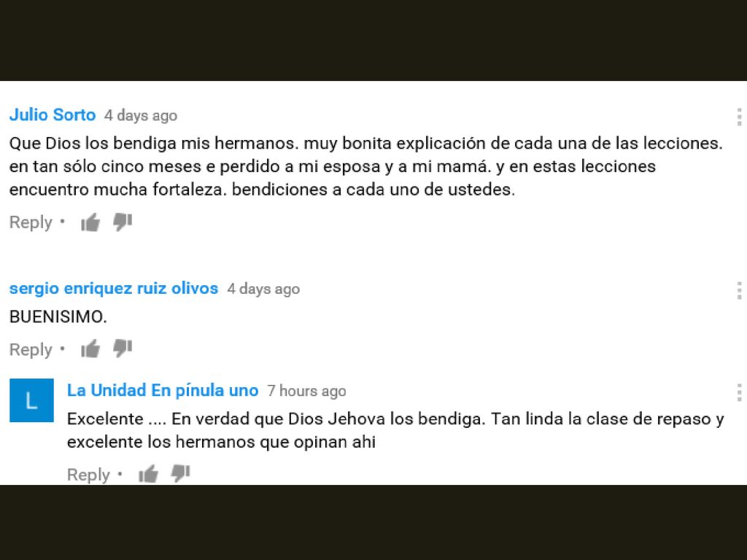This screenshot has height=560, width=747.
Task: Click the '4 days ago' timestamp on Julio's comment
Action: point(141,115)
